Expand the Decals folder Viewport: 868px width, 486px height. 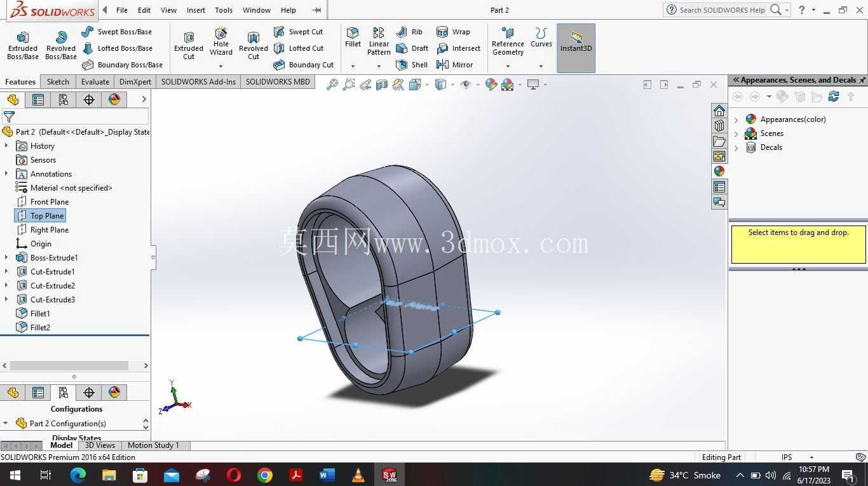tap(736, 147)
